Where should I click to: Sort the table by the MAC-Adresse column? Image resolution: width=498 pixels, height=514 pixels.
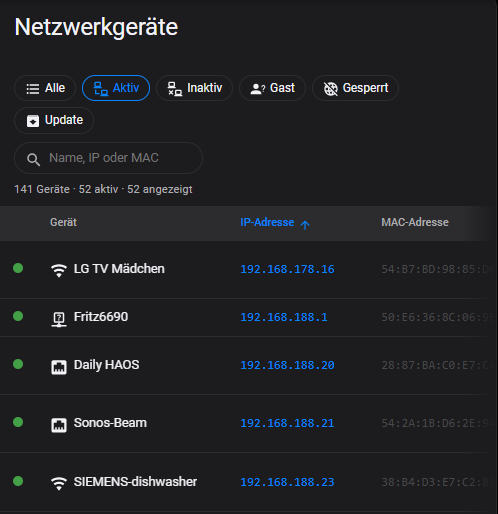click(415, 222)
